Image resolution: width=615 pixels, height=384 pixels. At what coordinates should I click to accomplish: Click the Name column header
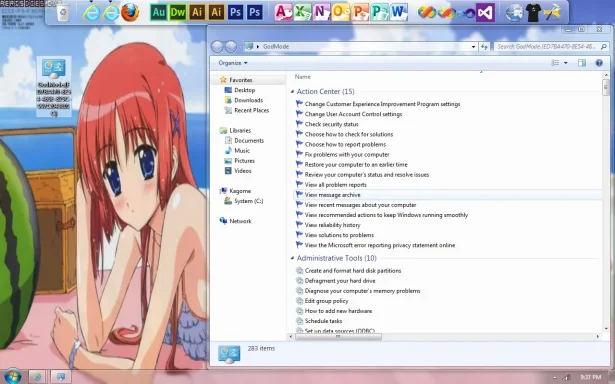(x=302, y=77)
